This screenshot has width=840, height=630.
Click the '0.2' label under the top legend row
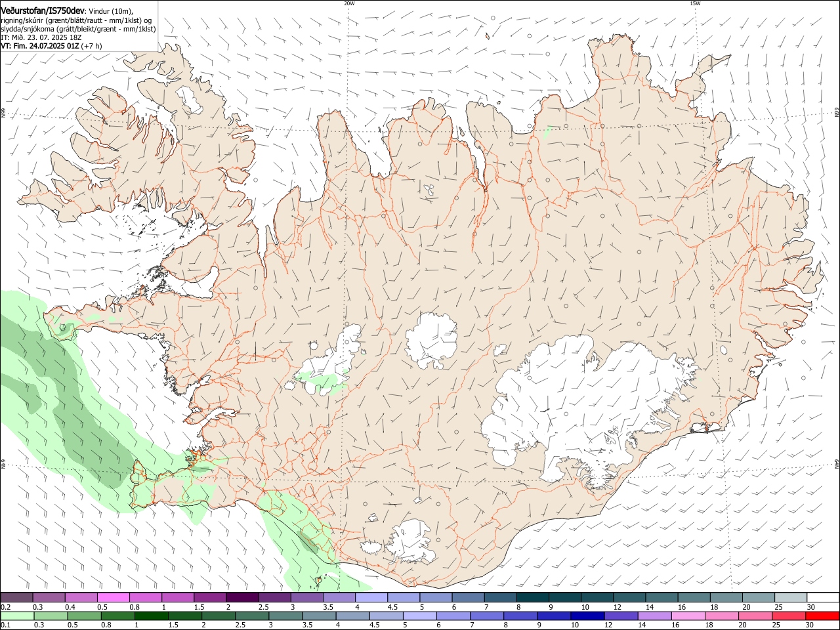point(6,607)
